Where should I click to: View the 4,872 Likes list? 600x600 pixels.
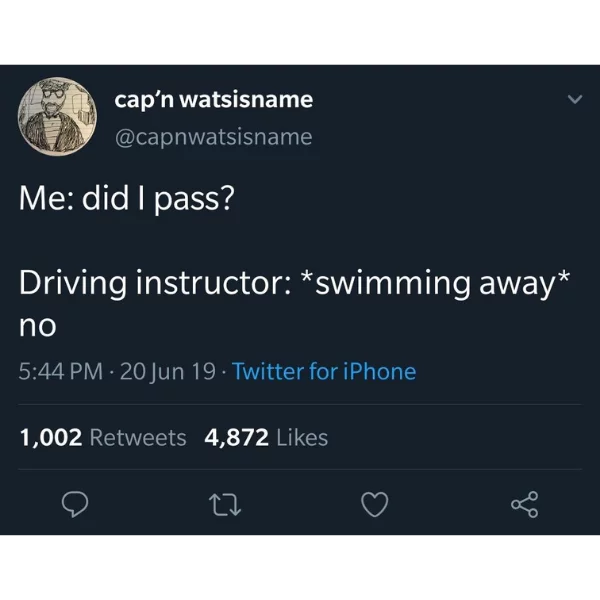coord(266,437)
